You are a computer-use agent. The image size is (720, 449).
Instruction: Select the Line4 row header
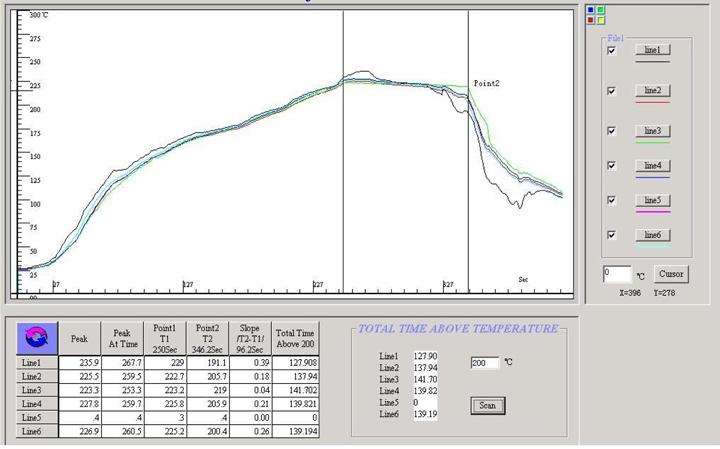point(37,404)
